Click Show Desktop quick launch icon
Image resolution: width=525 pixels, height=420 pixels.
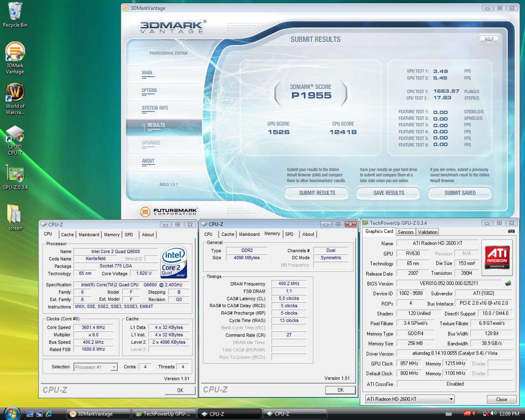coord(30,414)
